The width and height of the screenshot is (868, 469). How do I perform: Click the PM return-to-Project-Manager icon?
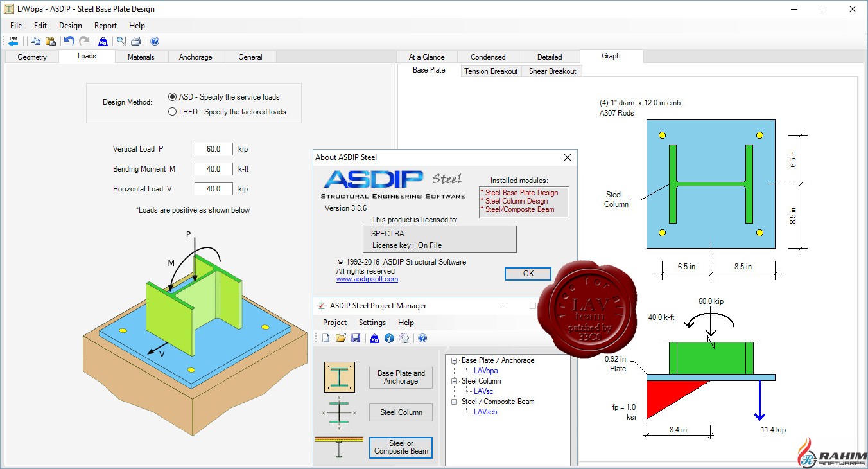[13, 41]
